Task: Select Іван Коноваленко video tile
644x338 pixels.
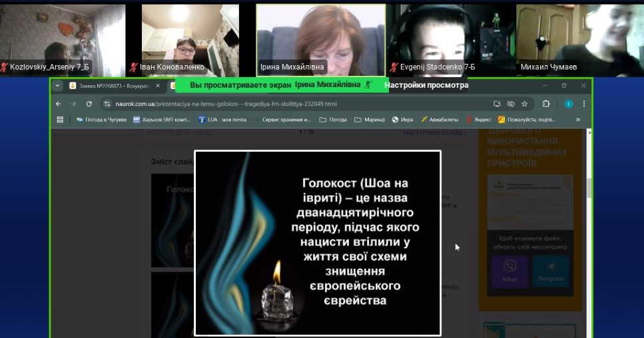Action: (x=190, y=41)
